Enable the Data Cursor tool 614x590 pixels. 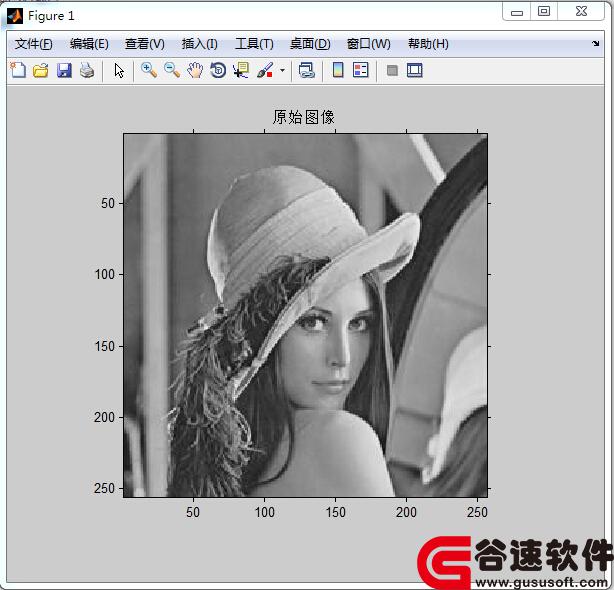pos(241,70)
